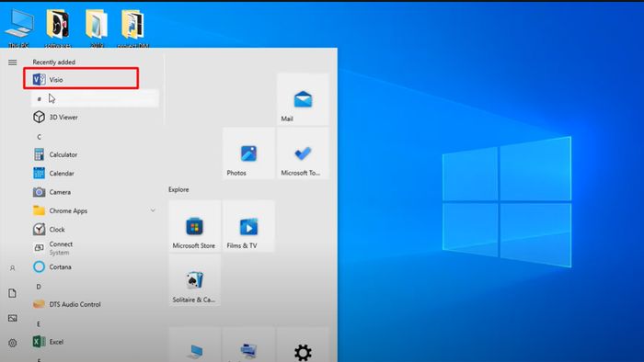Open the user account icon in Start sidebar

(12, 268)
